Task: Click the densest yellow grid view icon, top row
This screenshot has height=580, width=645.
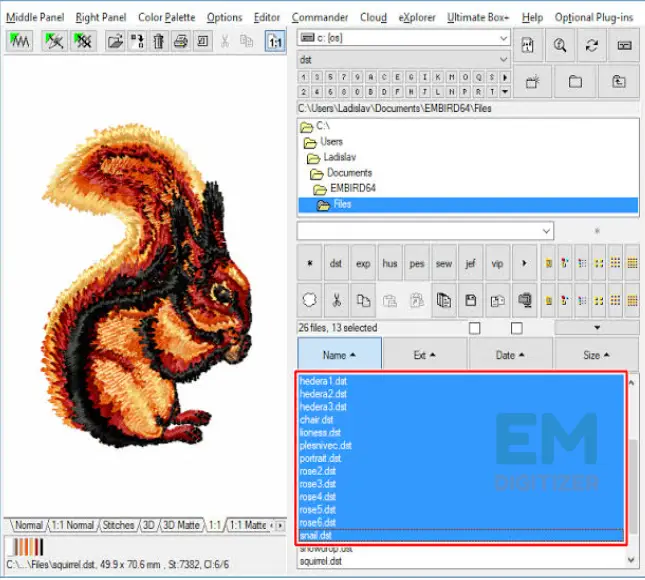Action: pyautogui.click(x=632, y=263)
